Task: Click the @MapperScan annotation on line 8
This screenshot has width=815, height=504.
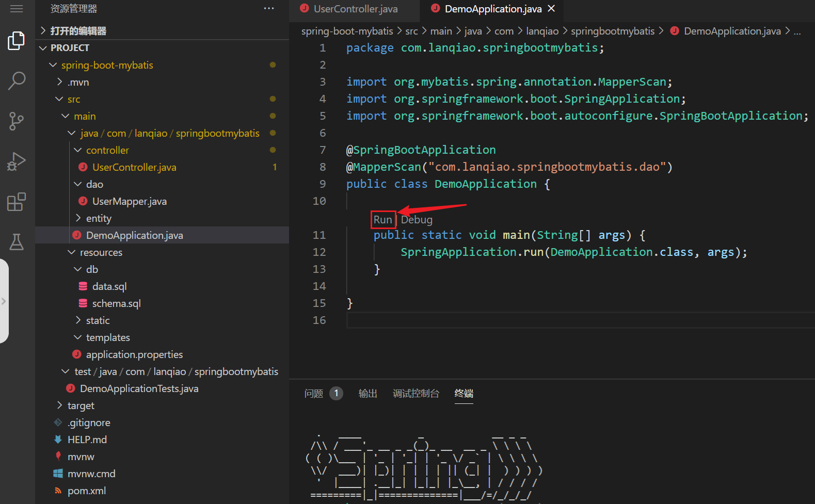Action: 383,167
